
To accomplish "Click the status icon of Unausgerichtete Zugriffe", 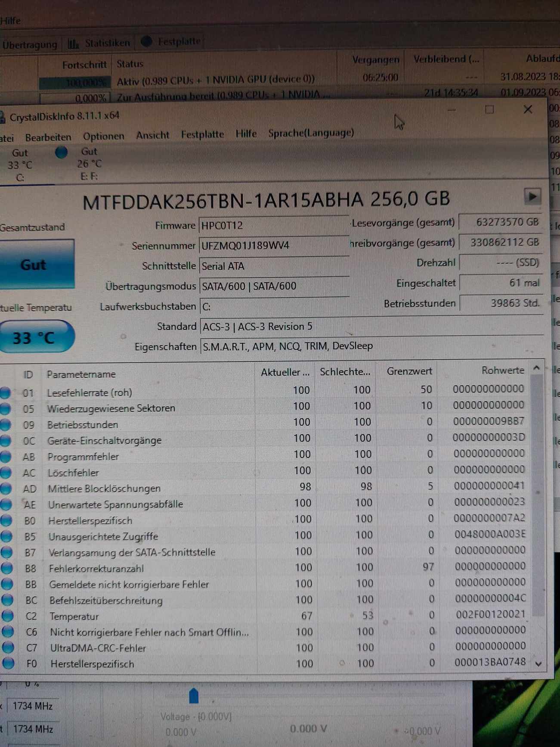I will click(6, 537).
